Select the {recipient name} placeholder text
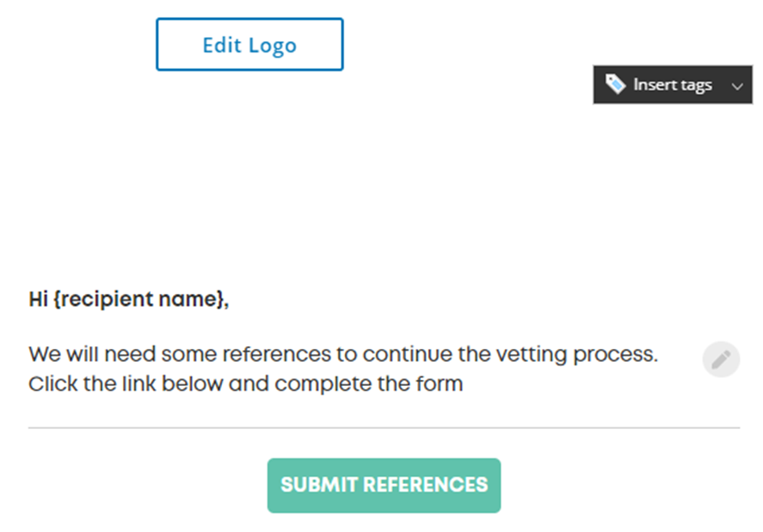763x532 pixels. point(138,298)
